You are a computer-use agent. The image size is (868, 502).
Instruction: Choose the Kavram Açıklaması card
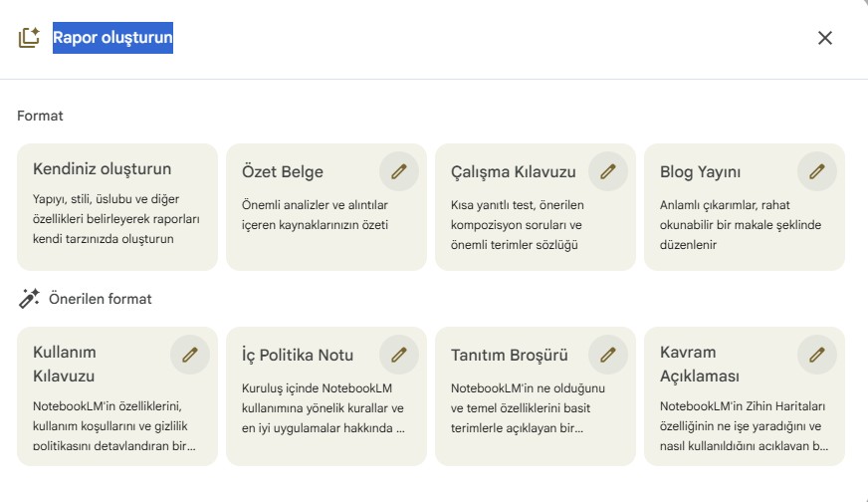click(x=744, y=396)
